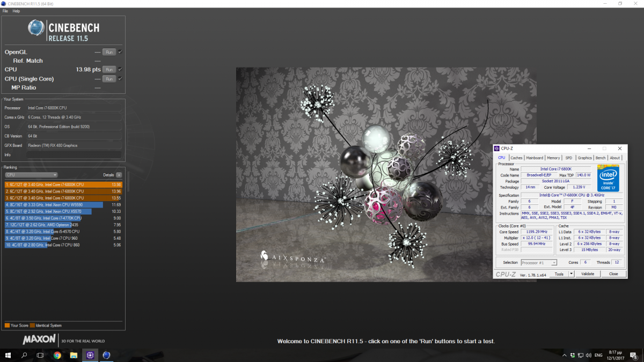The width and height of the screenshot is (644, 362).
Task: Run the CPU (Single Core) benchmark
Action: 109,79
